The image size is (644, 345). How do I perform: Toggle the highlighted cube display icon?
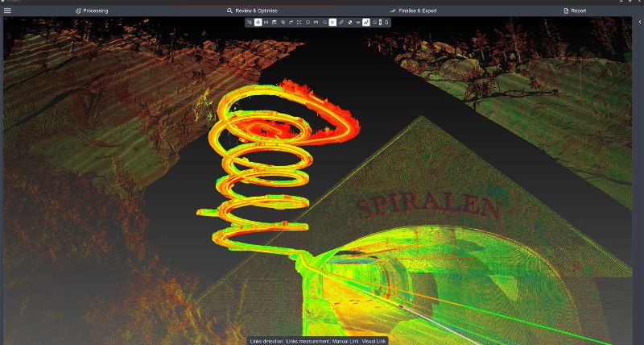pos(332,23)
